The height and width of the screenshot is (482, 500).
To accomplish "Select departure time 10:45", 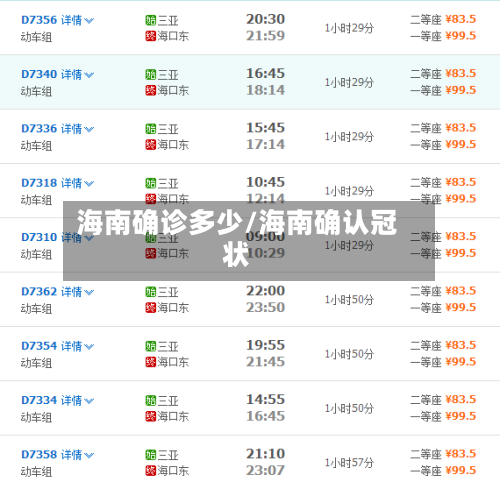I will (265, 182).
